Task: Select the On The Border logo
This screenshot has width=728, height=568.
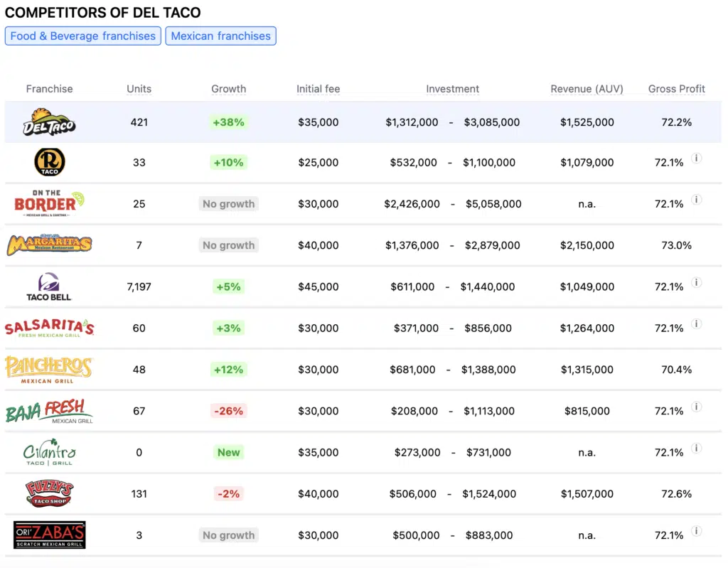Action: (49, 203)
